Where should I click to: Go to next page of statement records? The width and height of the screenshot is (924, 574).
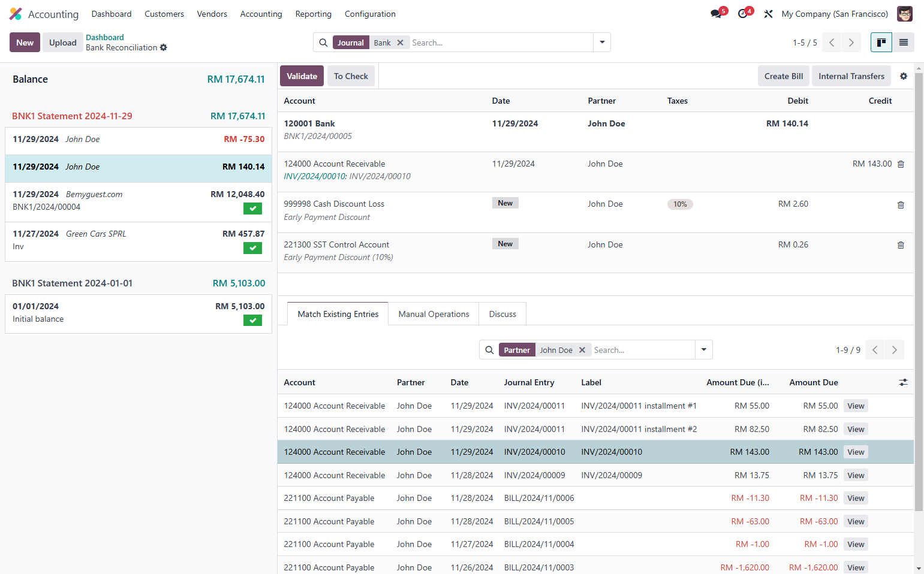point(851,43)
